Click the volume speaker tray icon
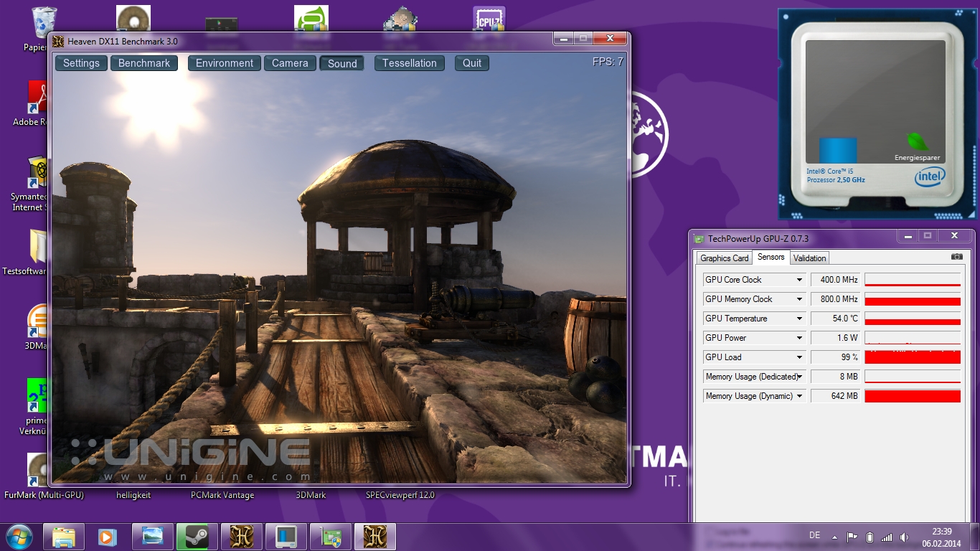 pos(904,537)
